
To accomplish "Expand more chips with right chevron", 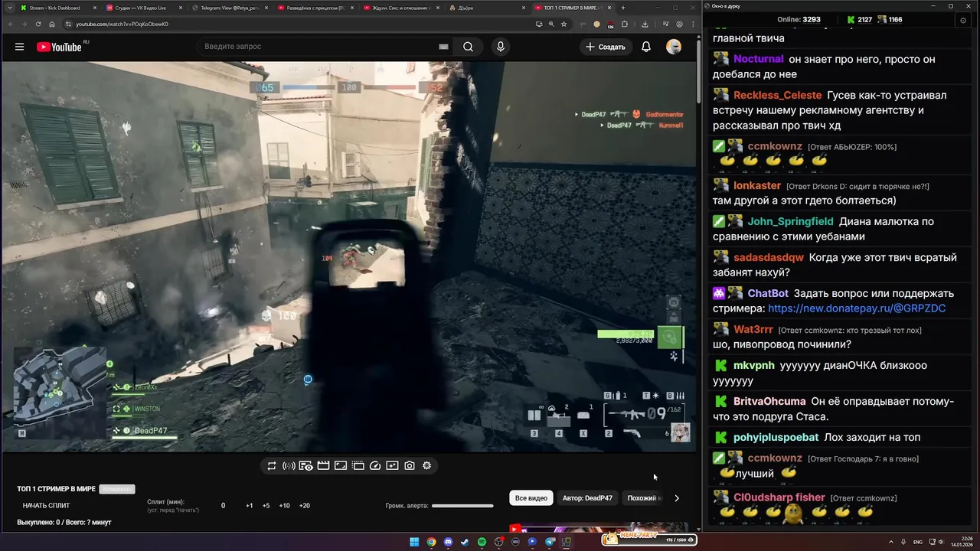I will (x=676, y=498).
